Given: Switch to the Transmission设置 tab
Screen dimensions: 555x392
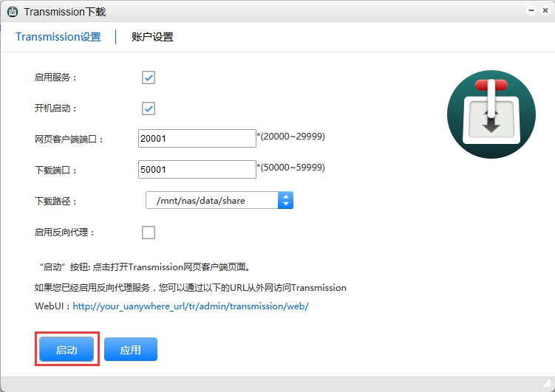Looking at the screenshot, I should (x=58, y=37).
